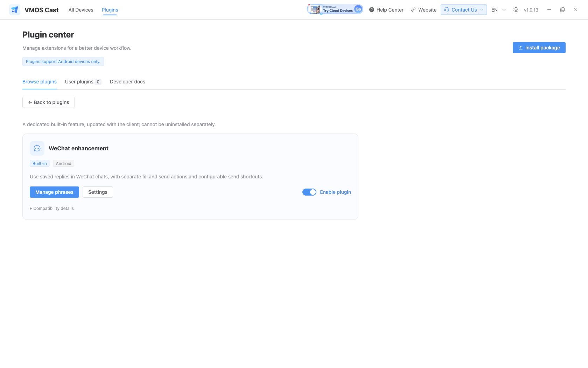Open Help Center
Screen dimensions: 588x368
pyautogui.click(x=386, y=10)
